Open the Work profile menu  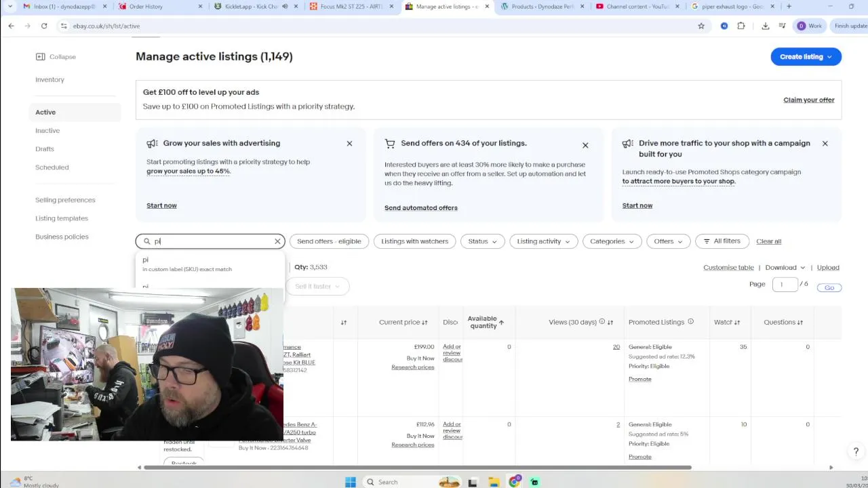pos(809,26)
